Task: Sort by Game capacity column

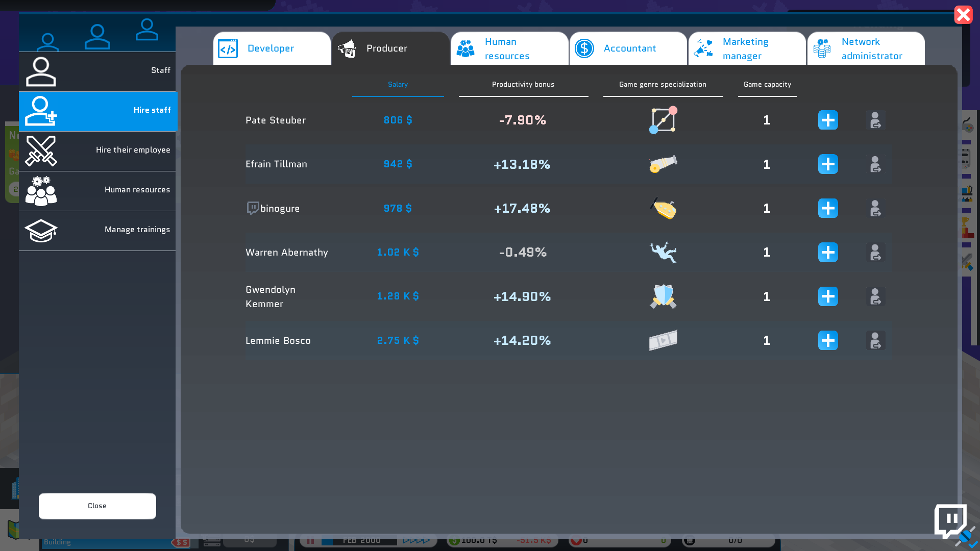Action: 767,85
